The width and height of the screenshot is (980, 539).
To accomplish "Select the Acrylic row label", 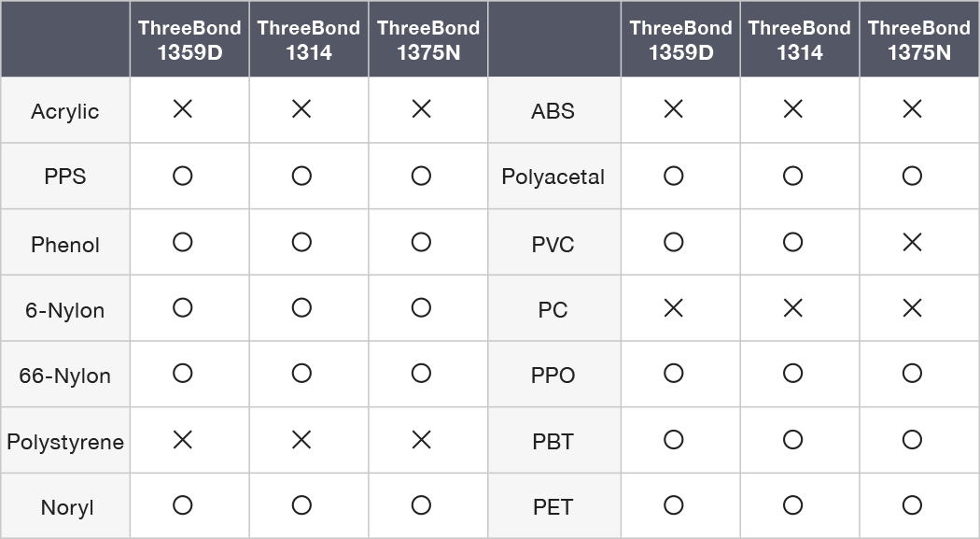I will click(65, 111).
